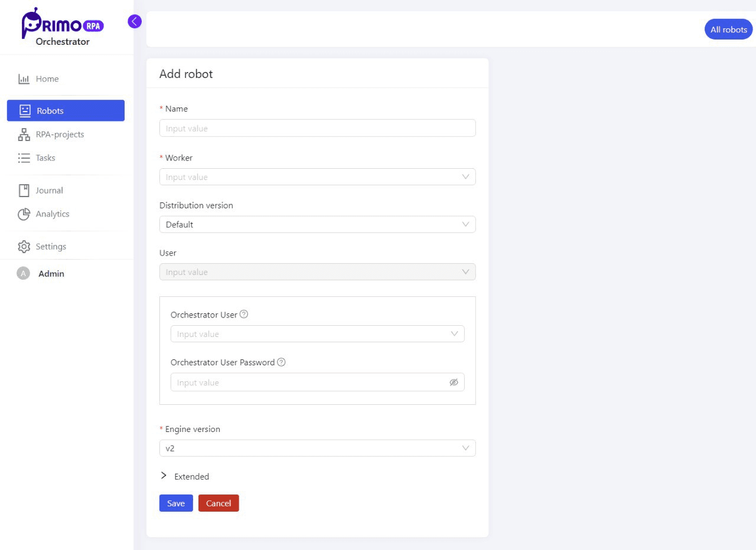Image resolution: width=756 pixels, height=550 pixels.
Task: Click the Tasks list icon
Action: point(24,158)
